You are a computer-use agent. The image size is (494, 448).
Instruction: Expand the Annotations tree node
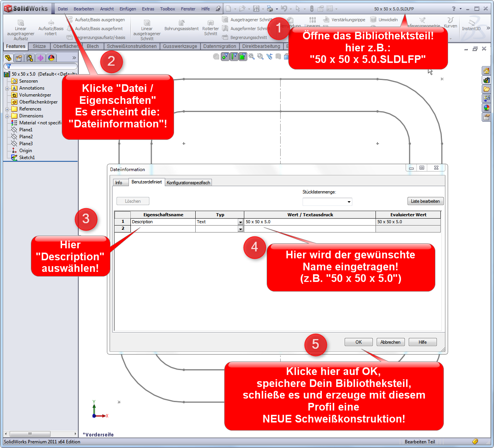(x=7, y=88)
